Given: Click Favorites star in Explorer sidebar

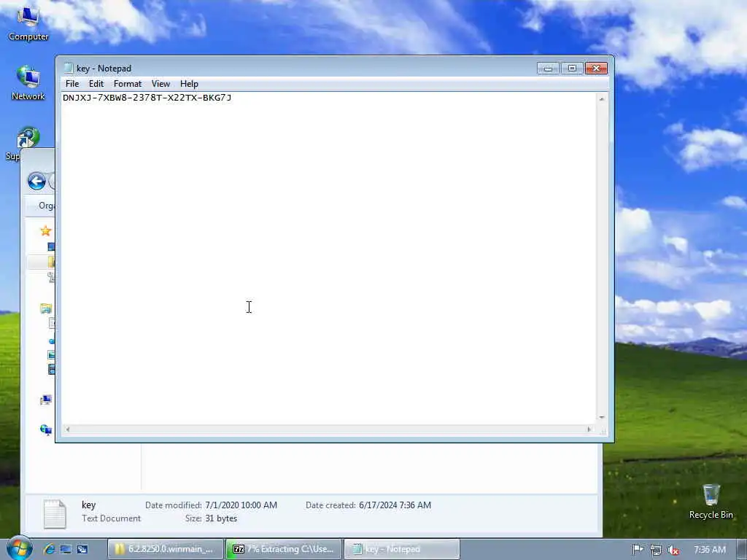Looking at the screenshot, I should coord(46,231).
